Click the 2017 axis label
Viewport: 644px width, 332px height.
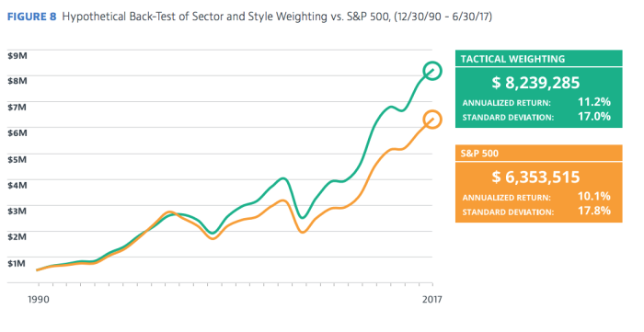click(x=432, y=299)
